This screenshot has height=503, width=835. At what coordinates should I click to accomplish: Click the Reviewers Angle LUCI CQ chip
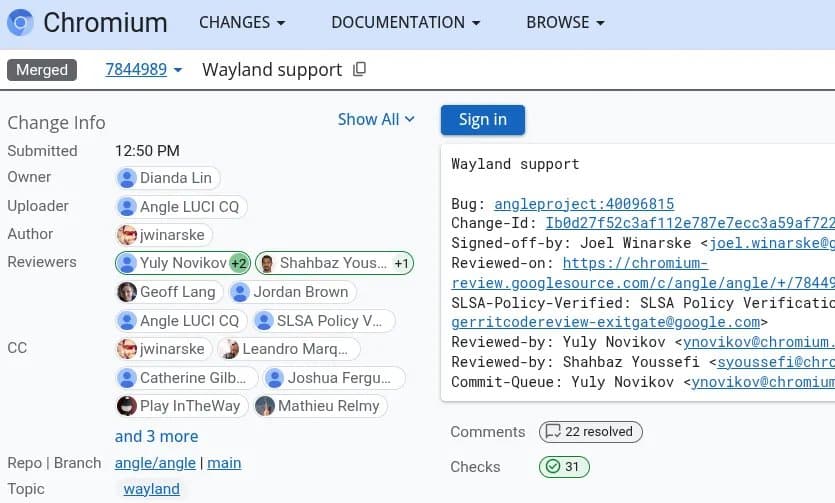[181, 320]
